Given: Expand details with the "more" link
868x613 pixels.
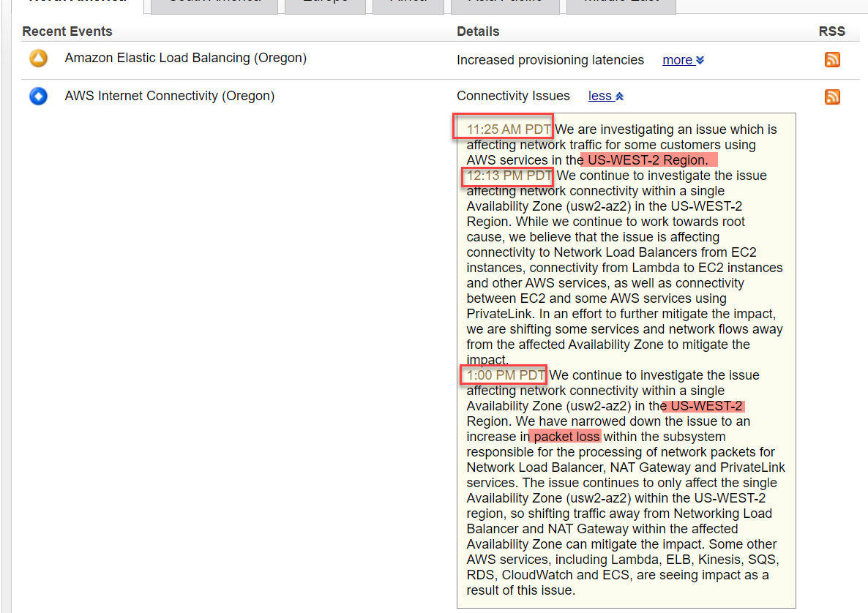Looking at the screenshot, I should click(683, 60).
